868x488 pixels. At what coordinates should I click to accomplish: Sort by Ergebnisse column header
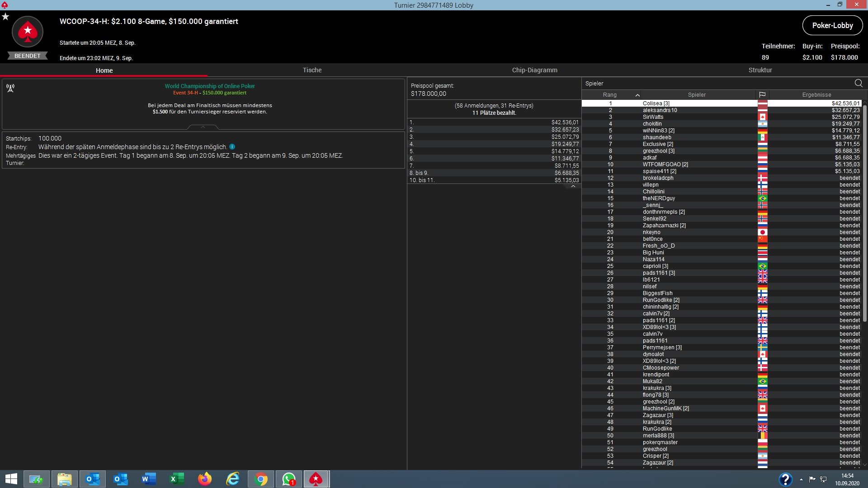click(x=816, y=95)
